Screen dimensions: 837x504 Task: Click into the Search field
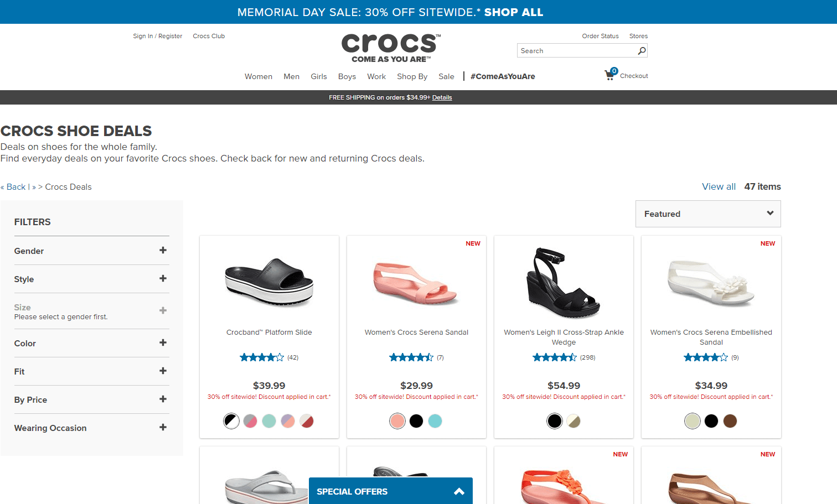(x=577, y=51)
